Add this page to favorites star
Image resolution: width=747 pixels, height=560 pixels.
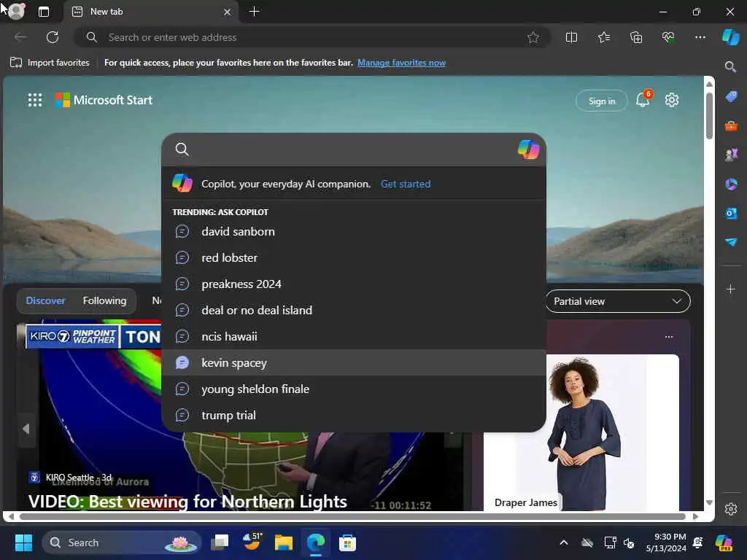(x=533, y=37)
